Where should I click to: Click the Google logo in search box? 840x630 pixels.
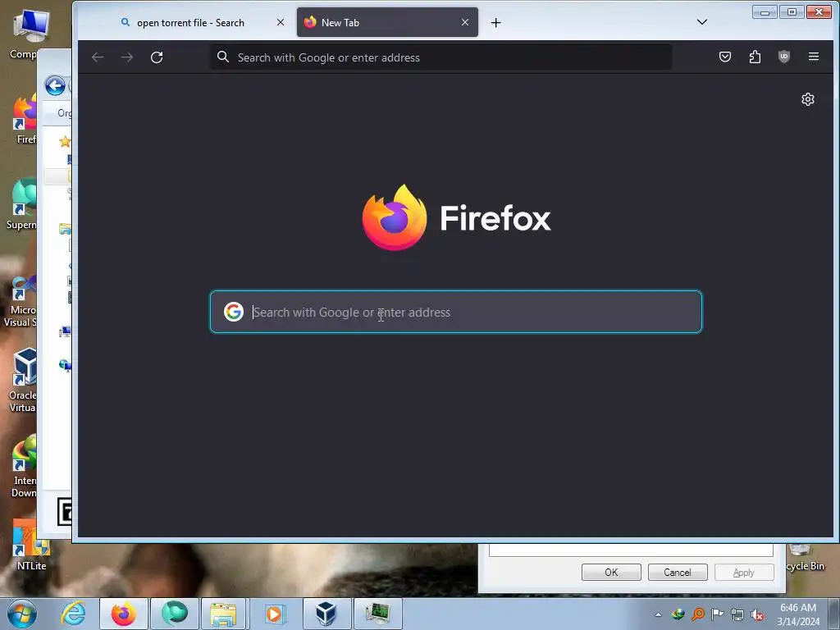point(234,312)
